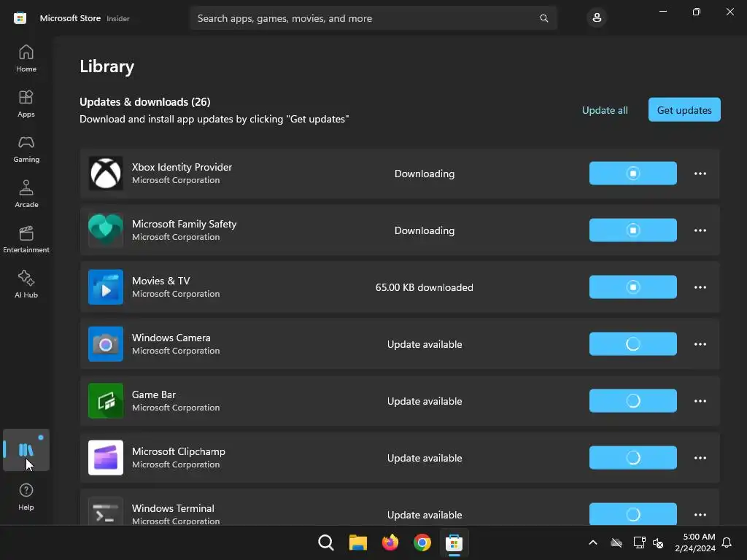
Task: Open more options for Windows Camera
Action: click(x=700, y=344)
